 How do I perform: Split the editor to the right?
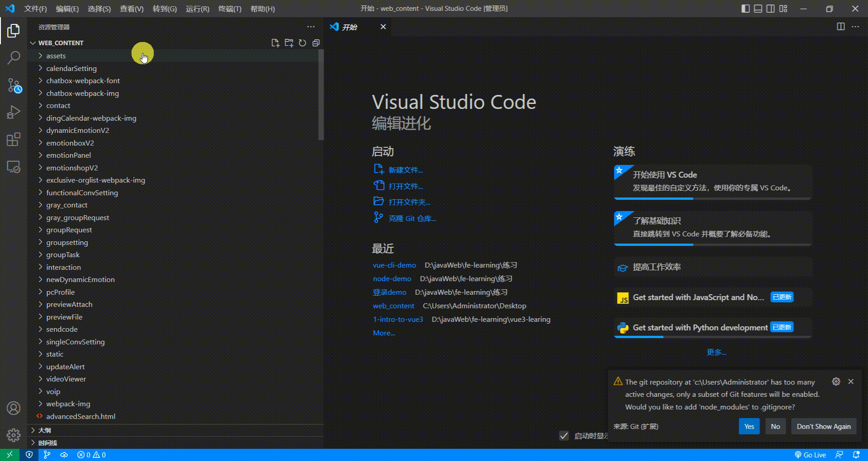841,27
